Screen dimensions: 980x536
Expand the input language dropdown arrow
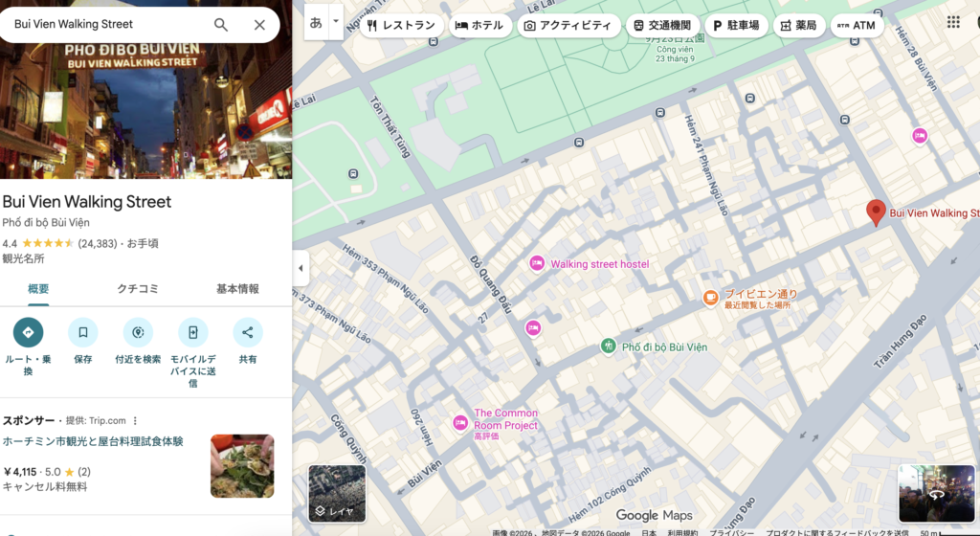pos(336,21)
